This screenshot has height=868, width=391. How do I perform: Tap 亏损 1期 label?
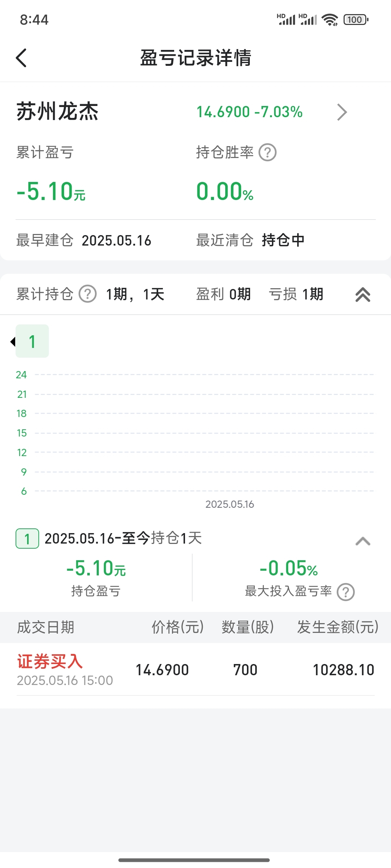coord(296,294)
